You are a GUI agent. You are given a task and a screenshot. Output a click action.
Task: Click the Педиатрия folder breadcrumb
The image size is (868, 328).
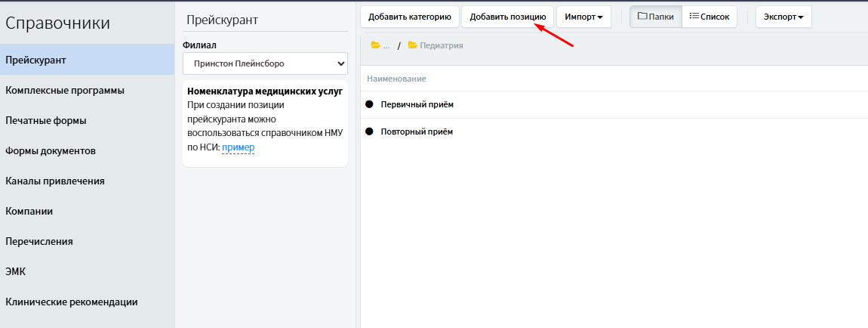click(436, 45)
